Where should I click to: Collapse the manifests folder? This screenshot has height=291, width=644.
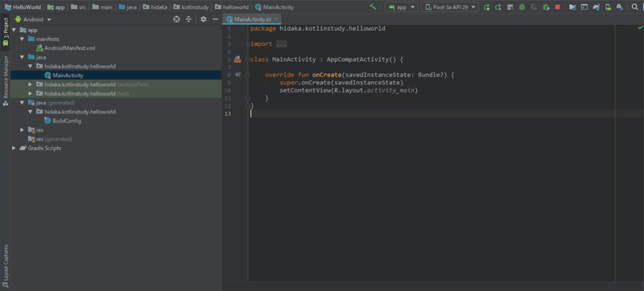pos(23,39)
